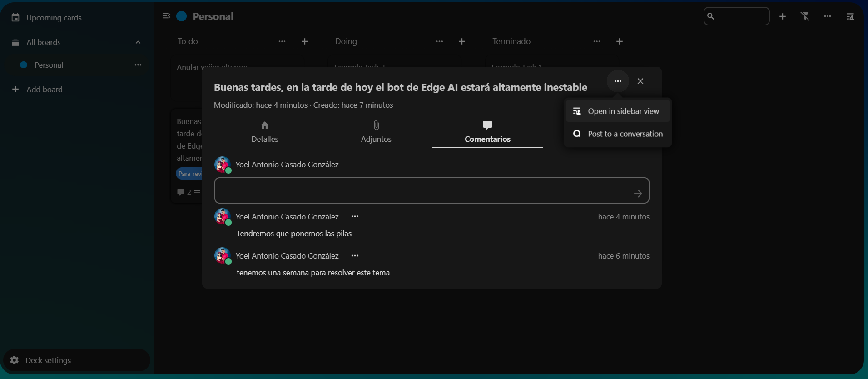
Task: Click the board search field
Action: 736,16
